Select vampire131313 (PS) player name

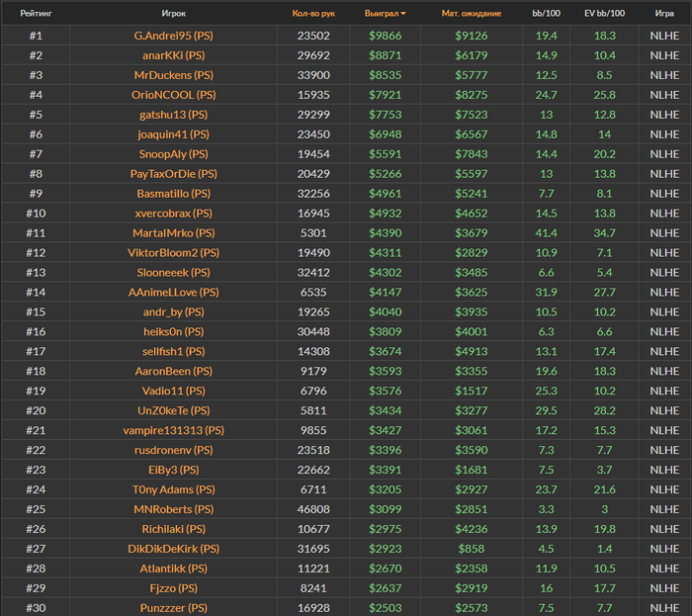[173, 430]
